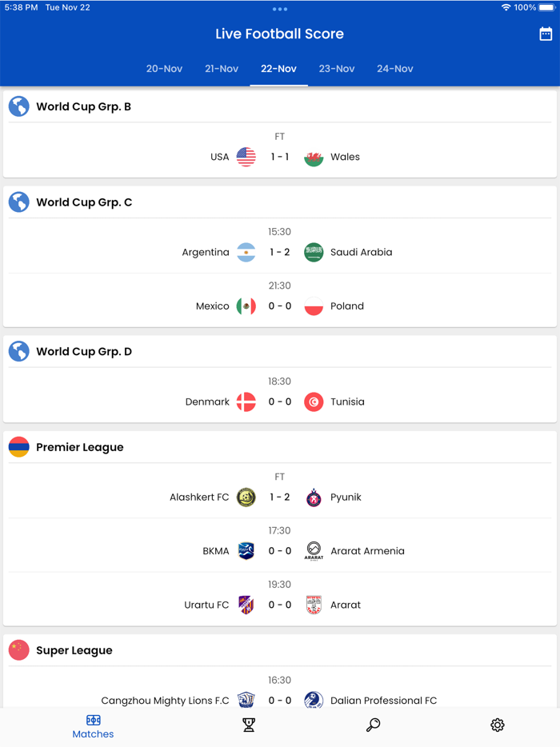Image resolution: width=560 pixels, height=747 pixels.
Task: Open app settings via the gear icon
Action: tap(495, 725)
